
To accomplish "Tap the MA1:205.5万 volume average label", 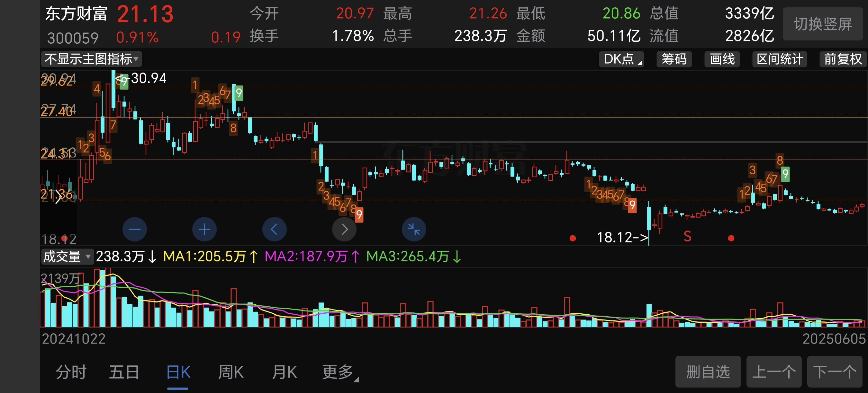I will (x=211, y=257).
